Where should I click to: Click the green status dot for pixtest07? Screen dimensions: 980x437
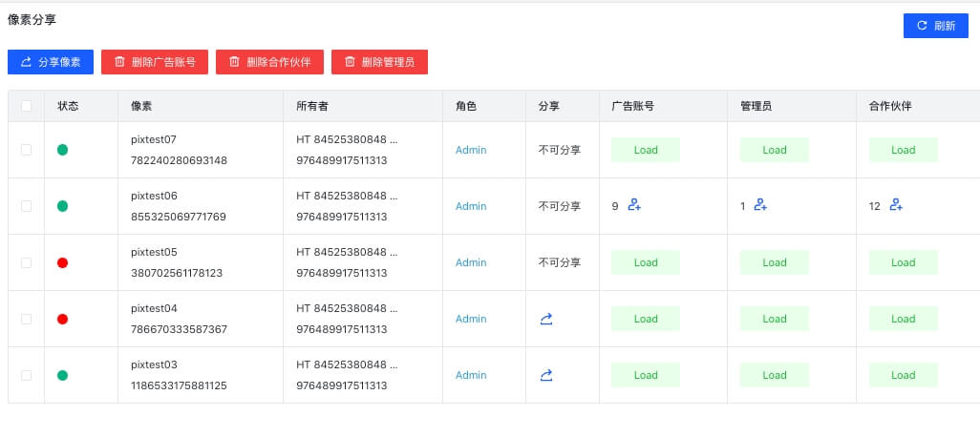[62, 150]
